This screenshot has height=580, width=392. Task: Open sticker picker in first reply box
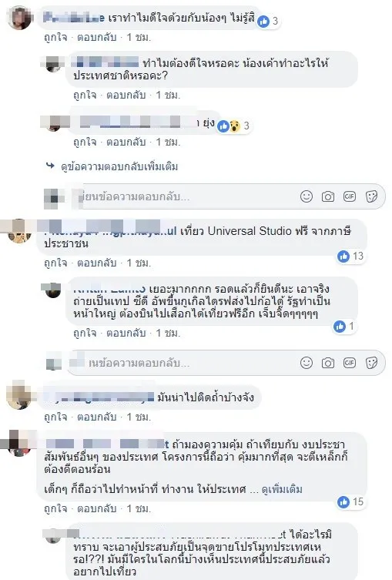371,196
